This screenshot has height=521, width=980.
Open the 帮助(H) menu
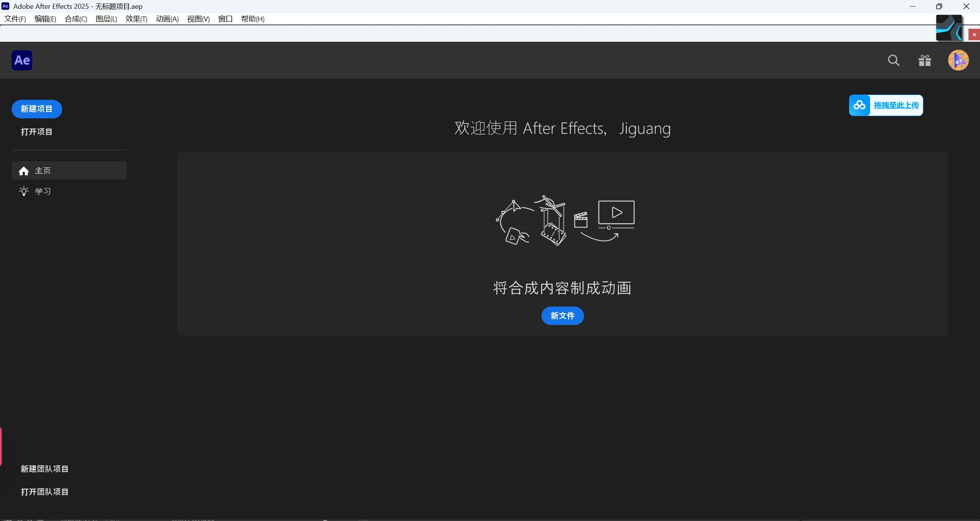253,19
